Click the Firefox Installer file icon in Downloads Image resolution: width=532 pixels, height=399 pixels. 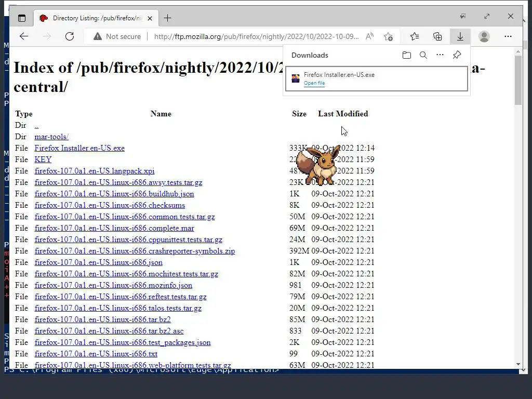[296, 78]
